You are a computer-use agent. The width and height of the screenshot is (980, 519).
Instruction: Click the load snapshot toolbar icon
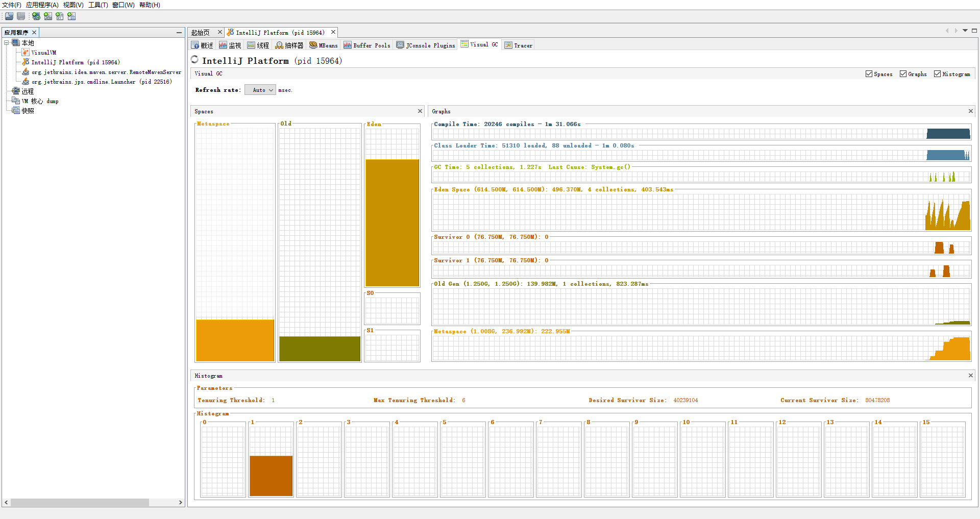pos(9,16)
